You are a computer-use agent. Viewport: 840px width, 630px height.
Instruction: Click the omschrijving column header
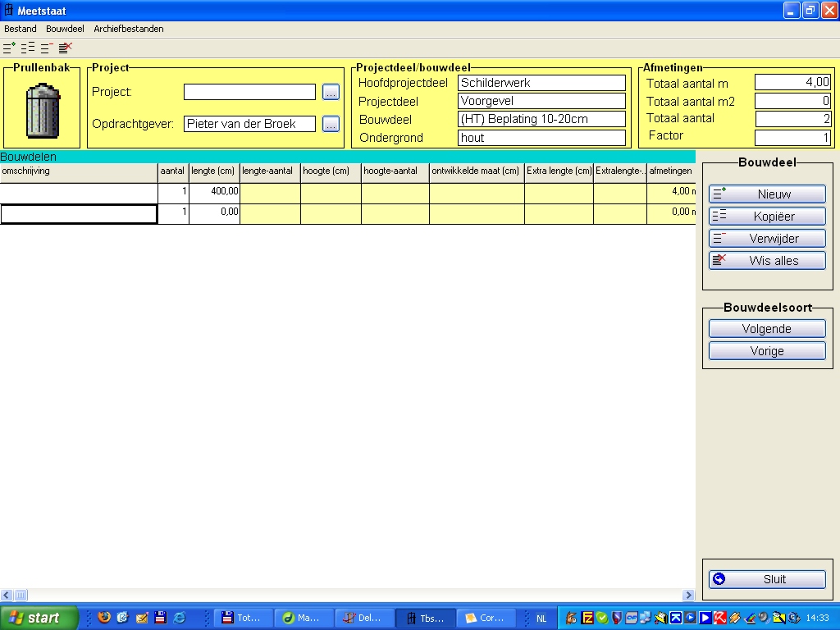tap(79, 173)
